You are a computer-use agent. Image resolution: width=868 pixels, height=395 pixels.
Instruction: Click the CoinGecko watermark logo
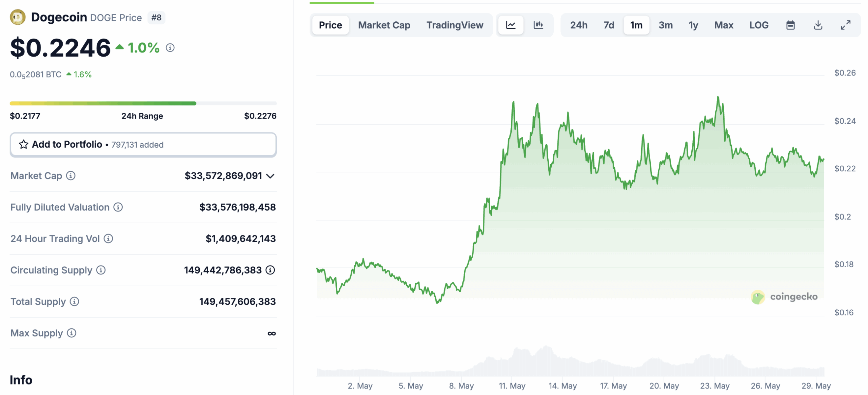[x=784, y=296]
